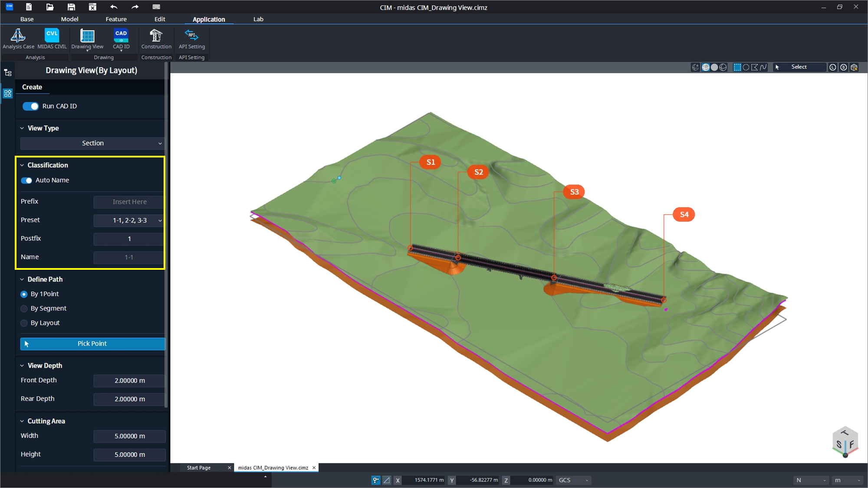This screenshot has width=868, height=488.
Task: Collapse the Define Path section
Action: (22, 279)
